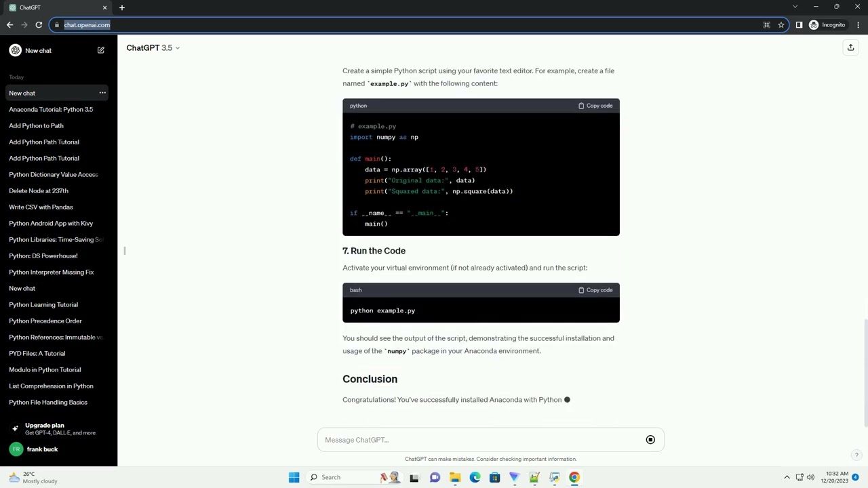The image size is (868, 488).
Task: Open Add Python to Path chat
Action: (36, 125)
